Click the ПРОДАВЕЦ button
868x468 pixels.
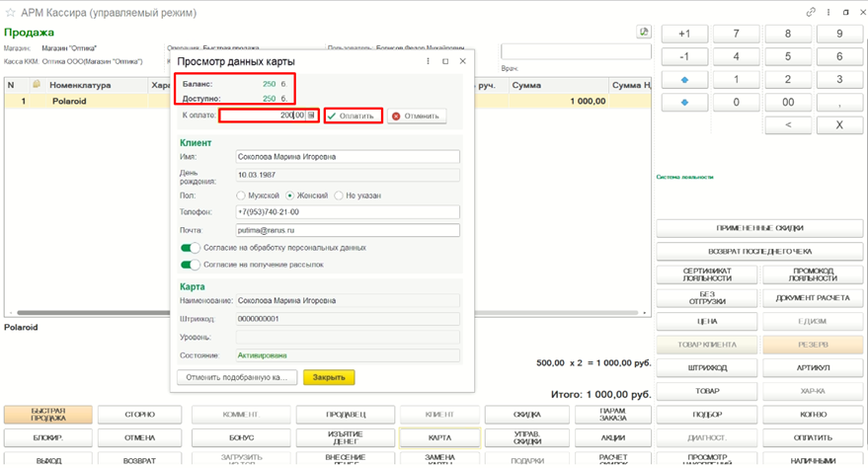pyautogui.click(x=346, y=415)
